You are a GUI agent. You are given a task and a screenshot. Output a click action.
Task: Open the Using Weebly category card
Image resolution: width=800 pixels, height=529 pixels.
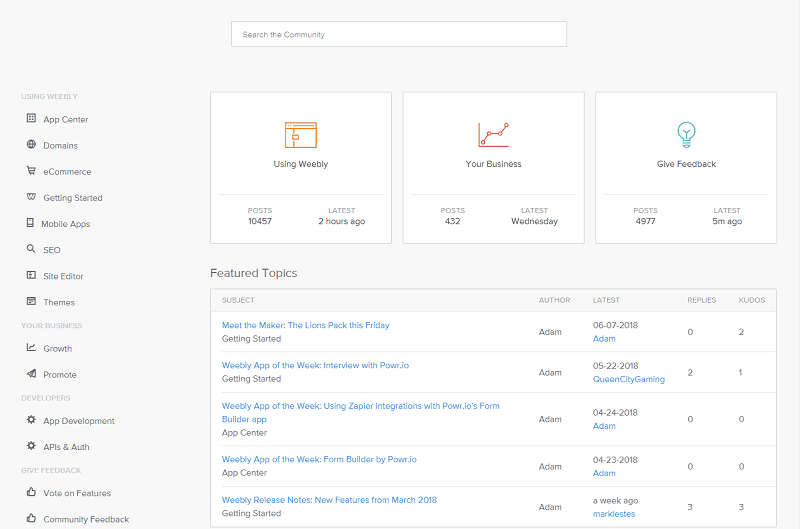coord(301,168)
